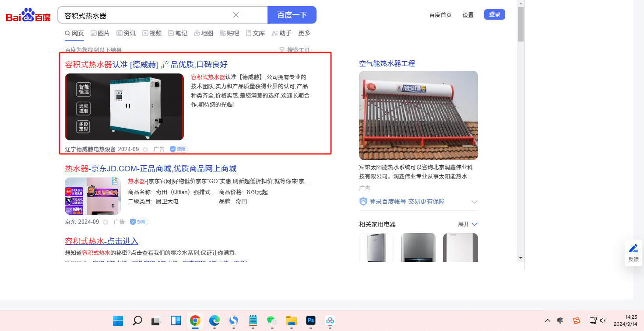
Task: Switch to the 地图 tab
Action: [204, 33]
